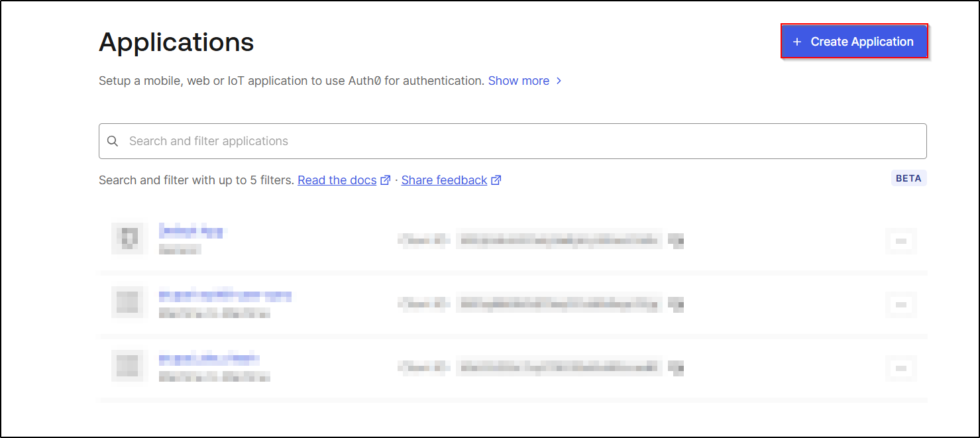Open the third application's blurred name link
Screen dimensions: 980x438
209,358
